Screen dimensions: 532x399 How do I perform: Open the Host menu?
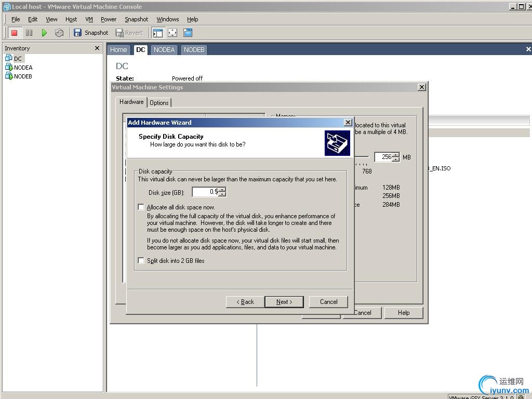pyautogui.click(x=71, y=19)
